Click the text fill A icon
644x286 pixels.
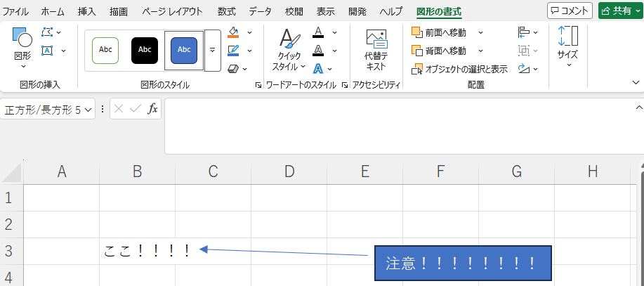pos(318,32)
